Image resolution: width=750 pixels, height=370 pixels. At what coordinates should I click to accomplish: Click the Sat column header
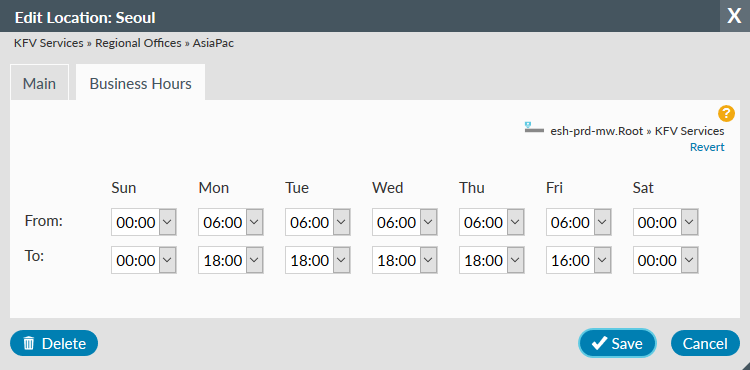(643, 188)
